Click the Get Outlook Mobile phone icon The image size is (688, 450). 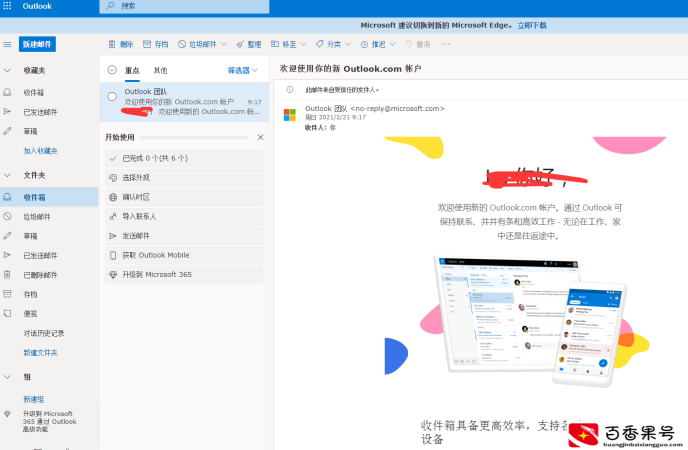(113, 255)
